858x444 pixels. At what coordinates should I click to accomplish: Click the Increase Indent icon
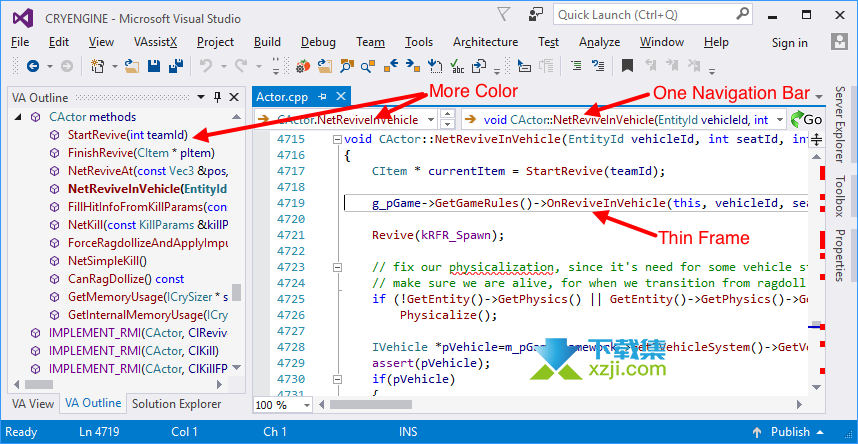[x=576, y=67]
